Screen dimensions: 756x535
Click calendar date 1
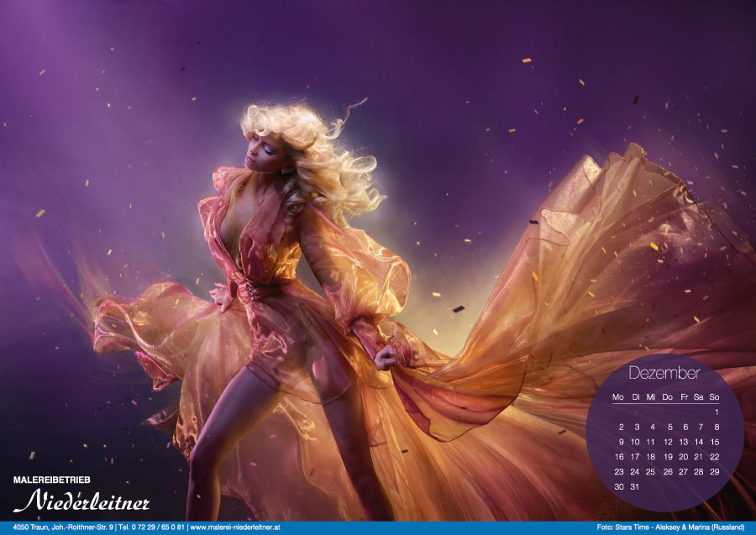(x=717, y=412)
